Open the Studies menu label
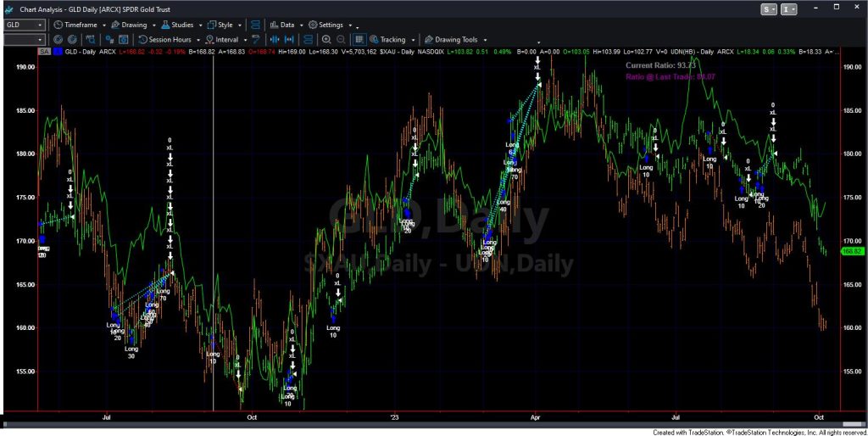868x436 pixels. 183,25
